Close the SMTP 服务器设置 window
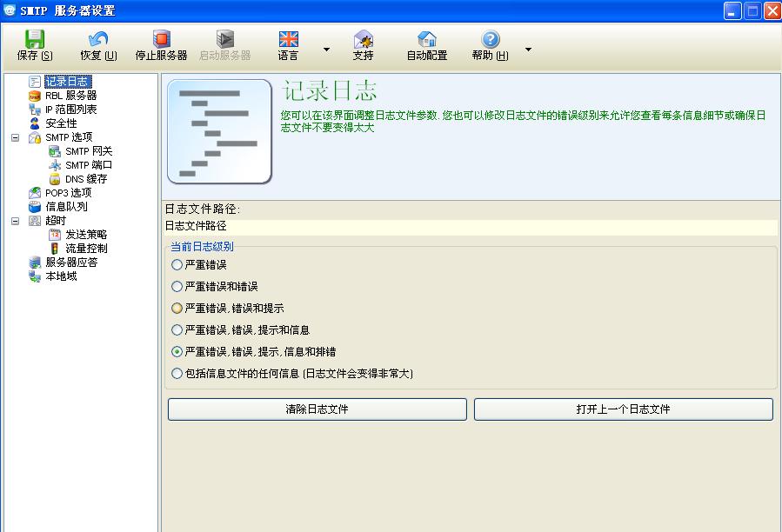Viewport: 782px width, 532px height. coord(772,11)
